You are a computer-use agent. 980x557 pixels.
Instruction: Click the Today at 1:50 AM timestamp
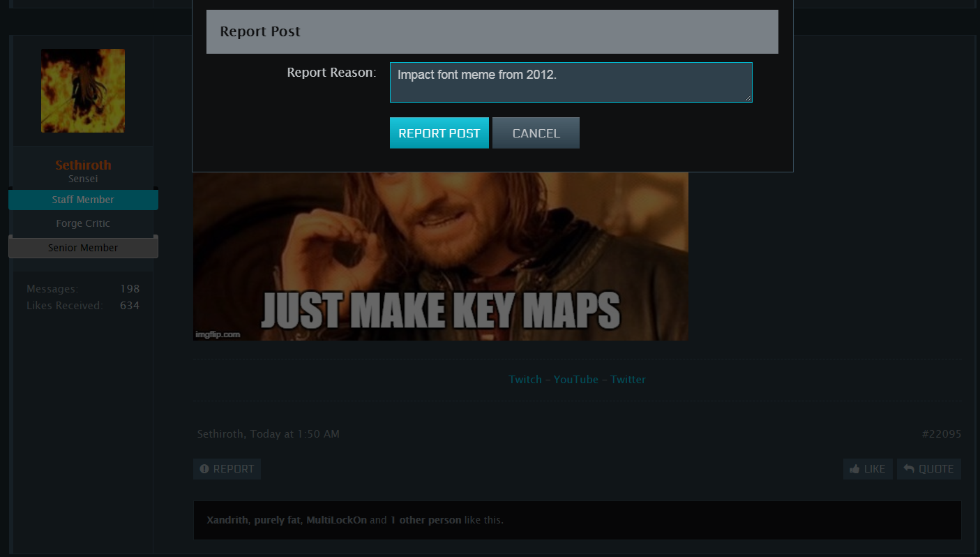pyautogui.click(x=295, y=434)
